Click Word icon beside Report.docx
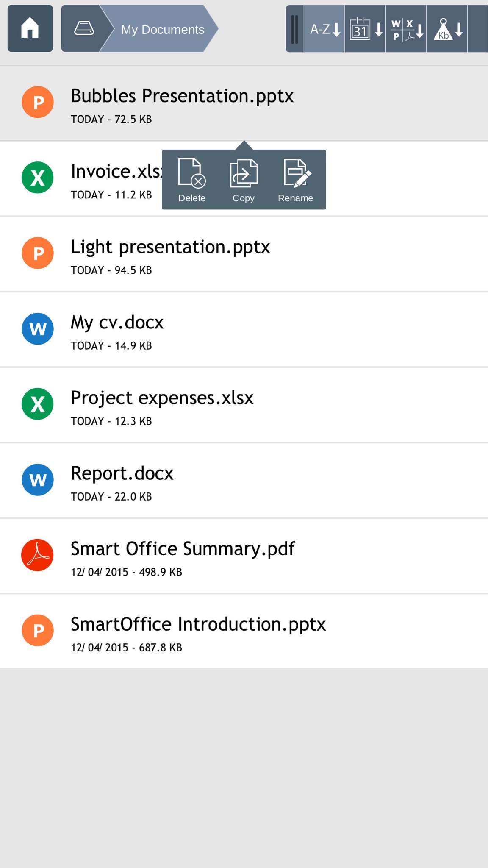Viewport: 488px width, 868px height. (x=38, y=479)
